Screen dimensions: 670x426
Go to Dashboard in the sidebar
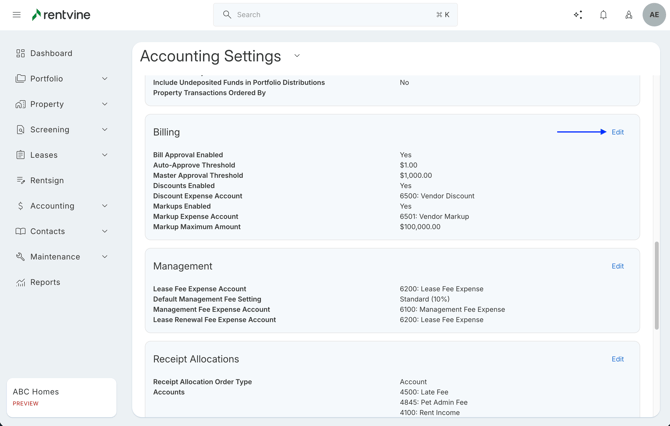pyautogui.click(x=51, y=53)
